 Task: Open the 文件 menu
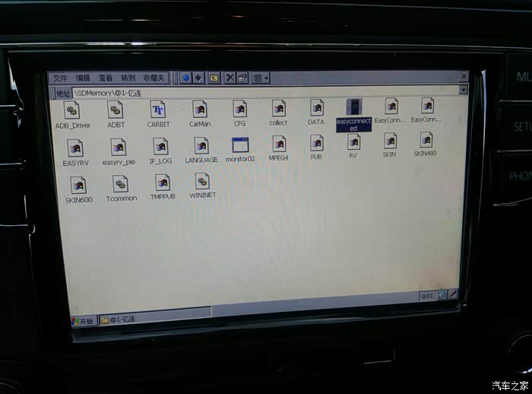(x=60, y=78)
